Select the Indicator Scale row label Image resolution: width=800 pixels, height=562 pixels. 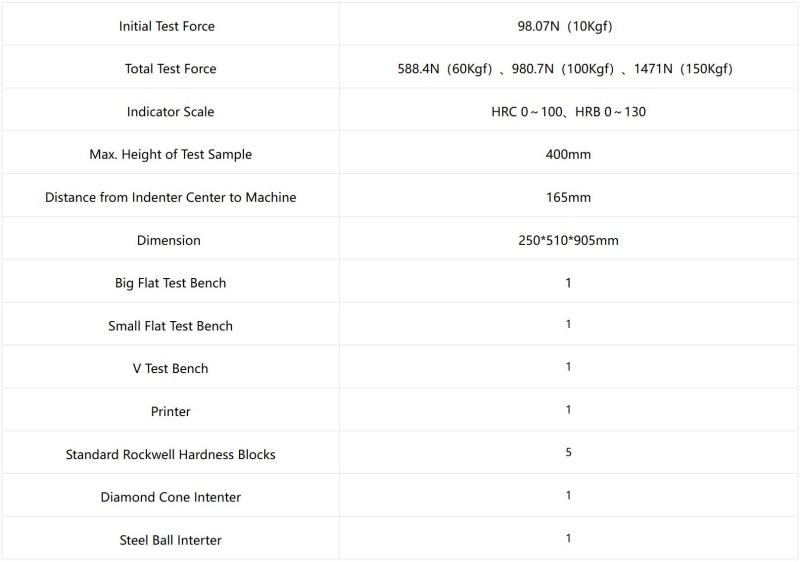[x=170, y=112]
